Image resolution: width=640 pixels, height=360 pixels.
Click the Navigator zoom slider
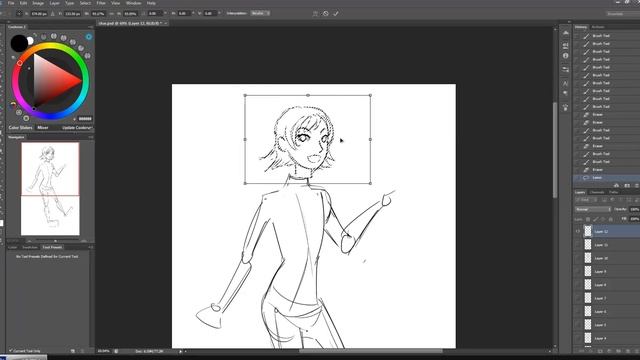coord(56,241)
